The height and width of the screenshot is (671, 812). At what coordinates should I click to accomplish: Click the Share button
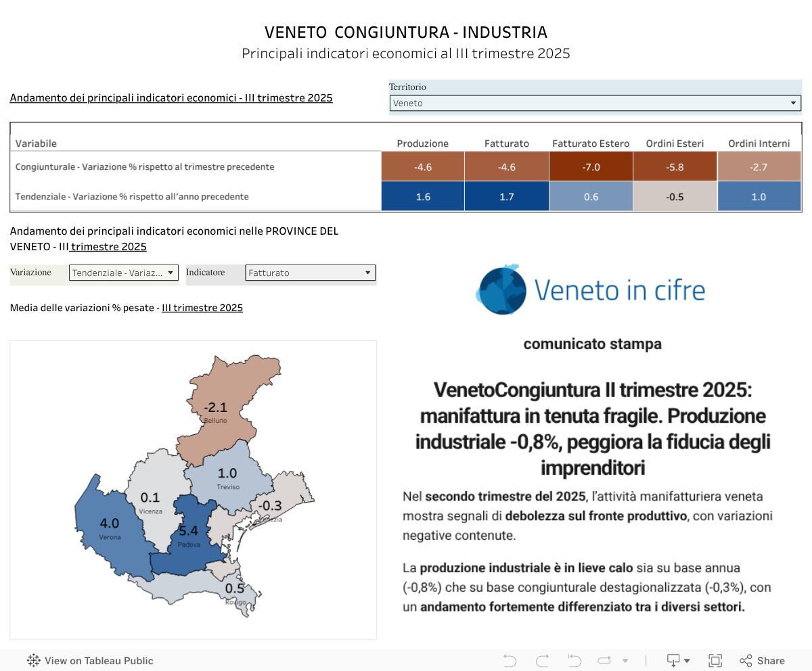[762, 661]
